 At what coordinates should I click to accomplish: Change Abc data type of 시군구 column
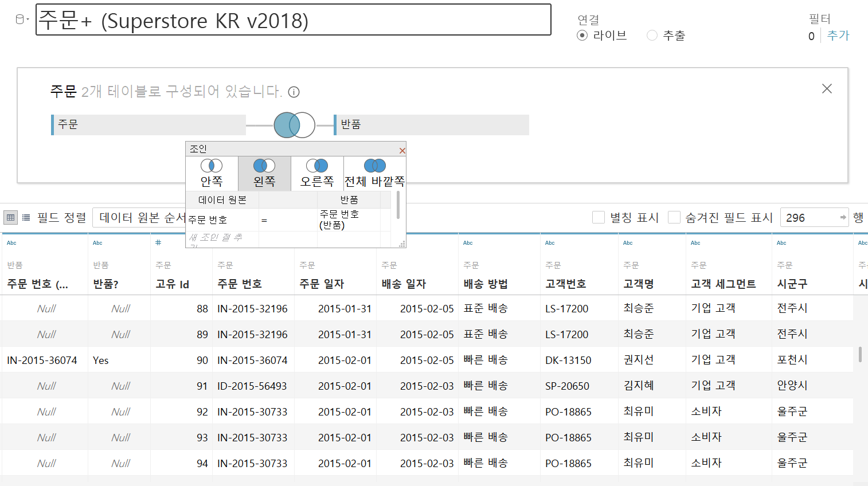coord(781,242)
